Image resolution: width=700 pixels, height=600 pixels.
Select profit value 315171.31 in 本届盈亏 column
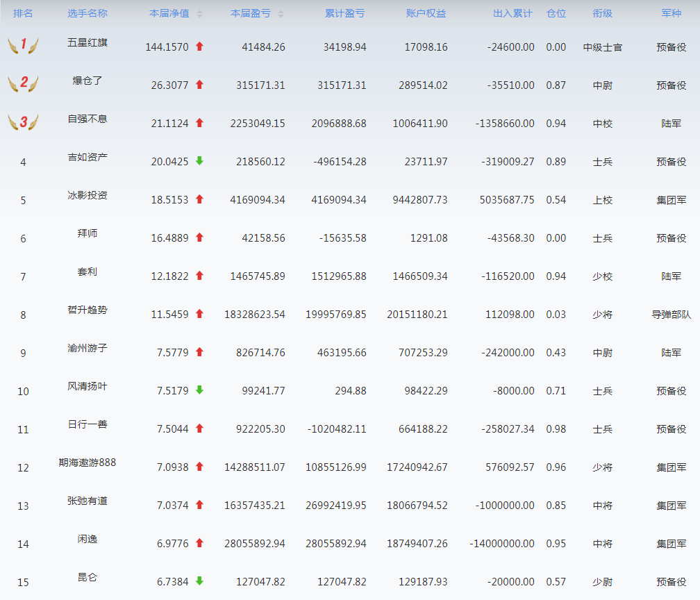click(x=260, y=85)
